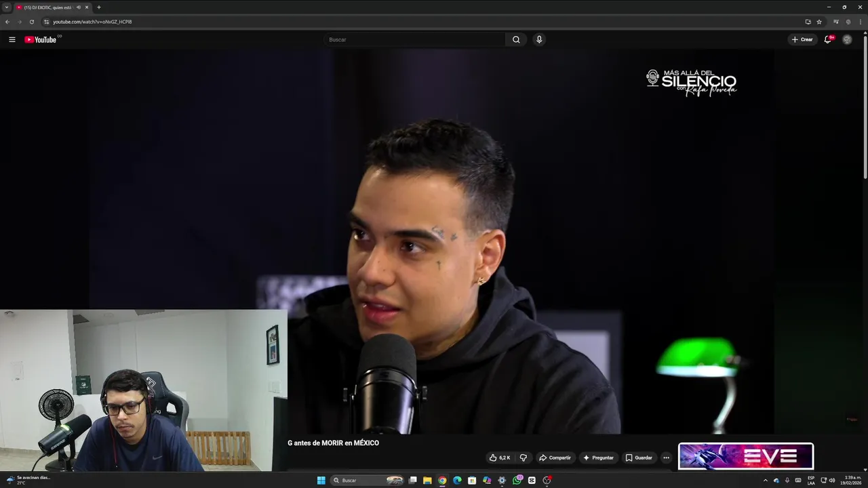This screenshot has height=488, width=868.
Task: Open the Chrome profile avatar
Action: (x=848, y=22)
